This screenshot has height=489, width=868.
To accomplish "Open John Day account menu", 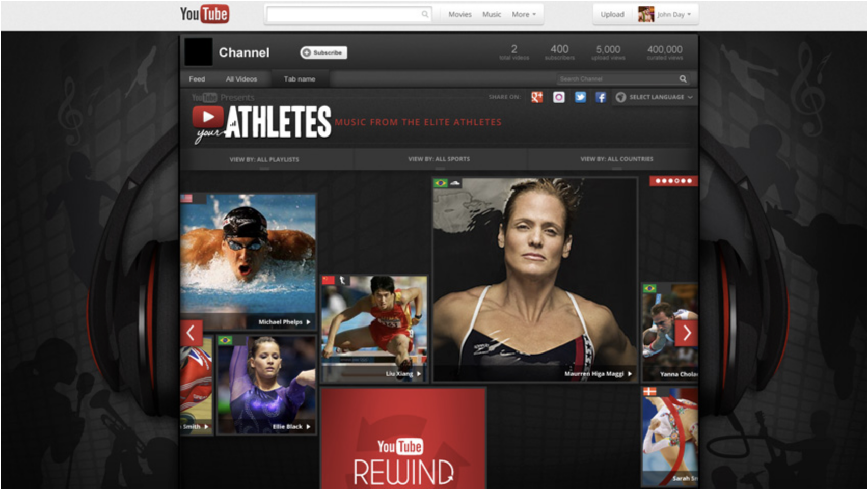I will [674, 14].
